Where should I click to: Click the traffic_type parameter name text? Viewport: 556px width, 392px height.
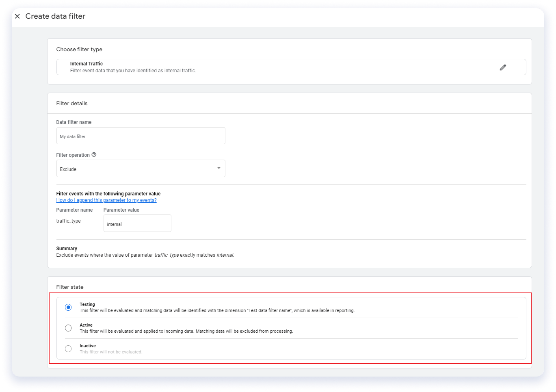(x=68, y=221)
